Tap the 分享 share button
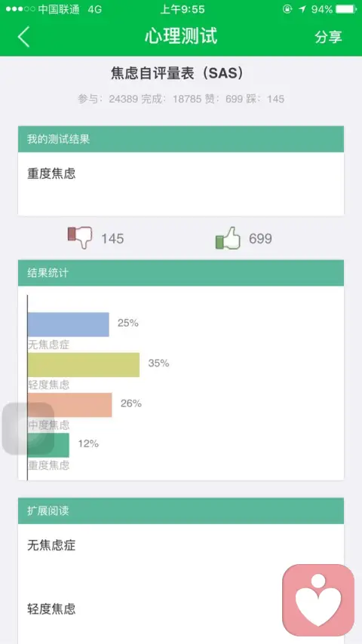362x644 pixels. pyautogui.click(x=328, y=37)
